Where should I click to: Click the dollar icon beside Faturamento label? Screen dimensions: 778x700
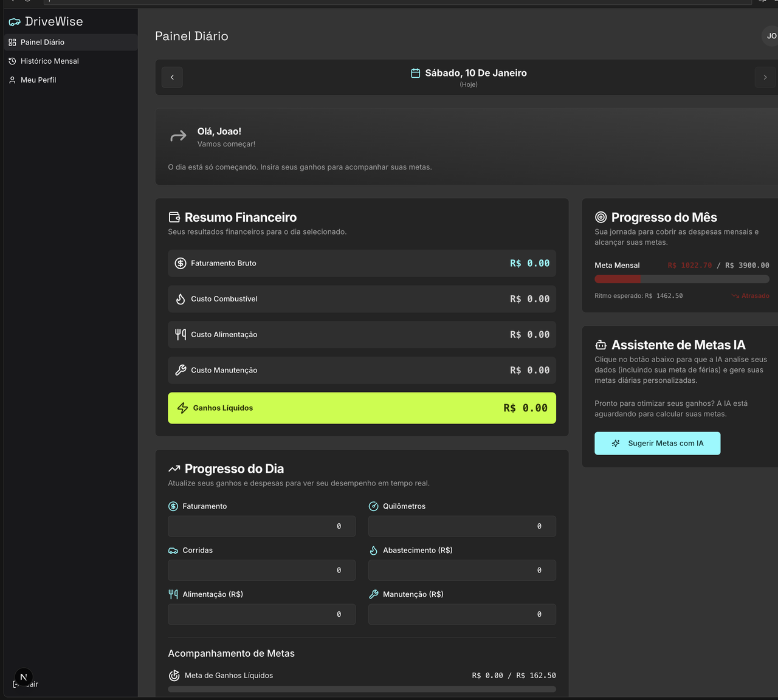coord(173,506)
